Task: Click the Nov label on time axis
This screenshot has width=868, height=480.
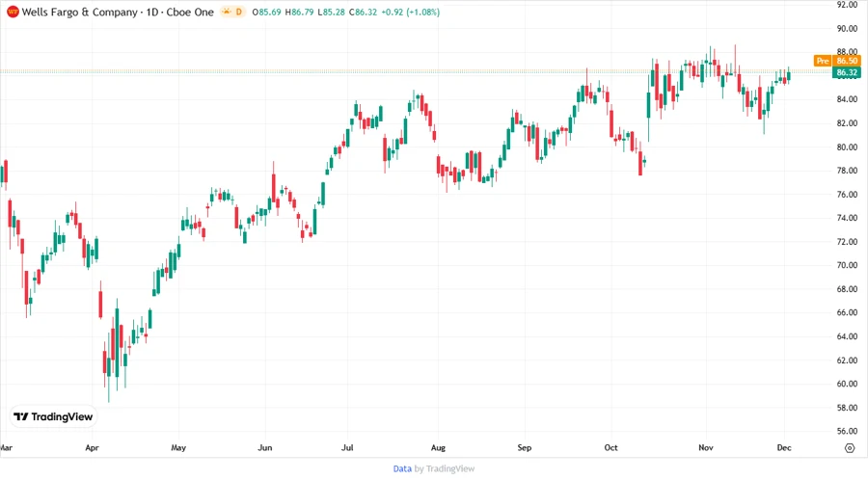Action: [x=706, y=448]
